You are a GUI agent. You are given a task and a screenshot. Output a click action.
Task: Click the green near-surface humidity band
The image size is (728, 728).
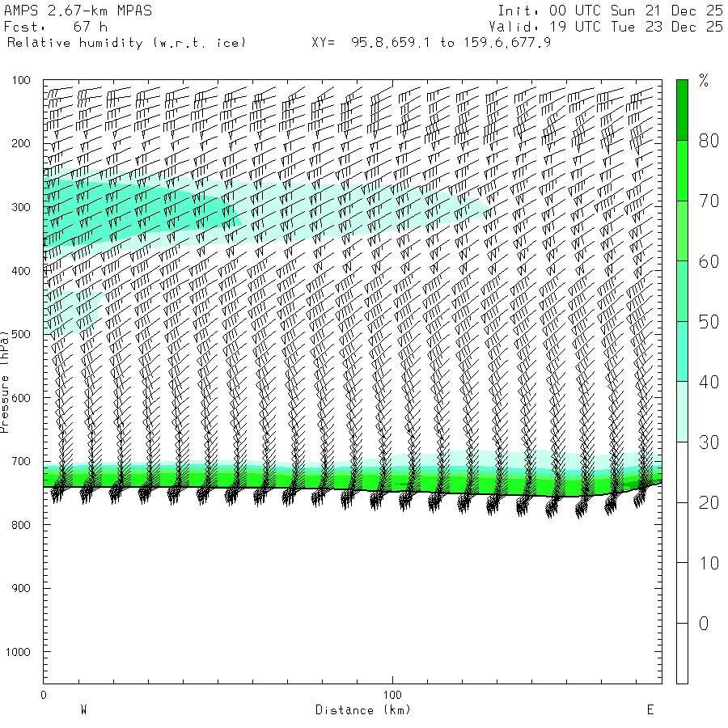(353, 480)
